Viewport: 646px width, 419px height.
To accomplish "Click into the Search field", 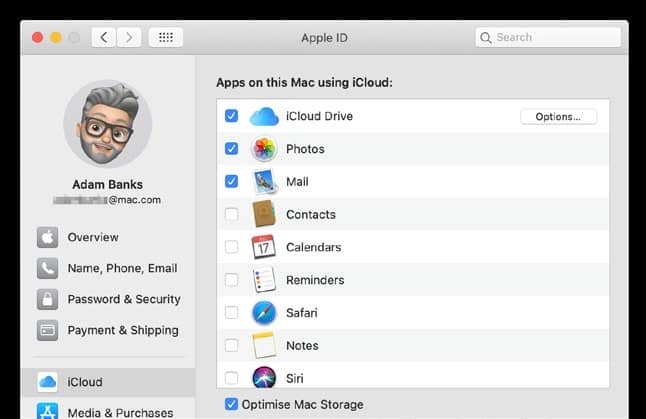I will point(548,37).
